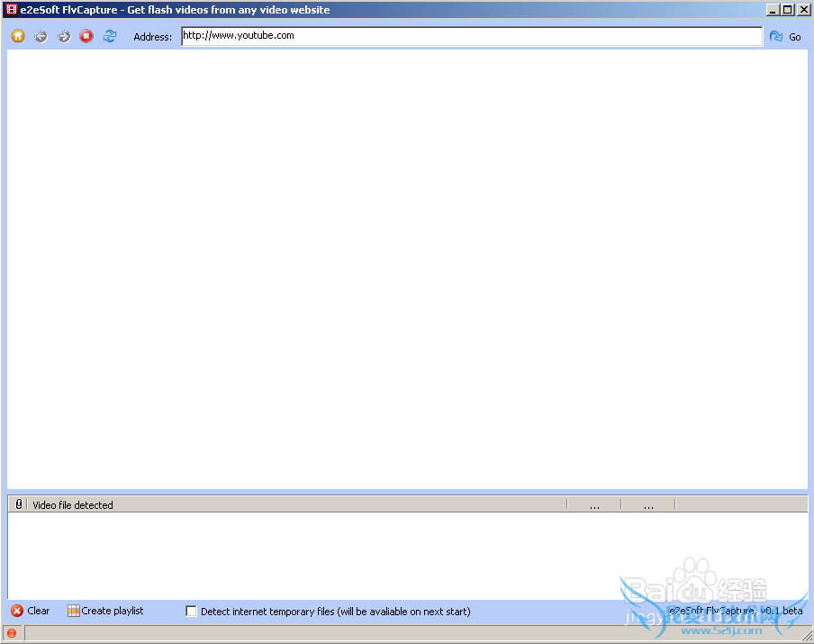Image resolution: width=814 pixels, height=644 pixels.
Task: Click the first '...' column header
Action: [594, 504]
